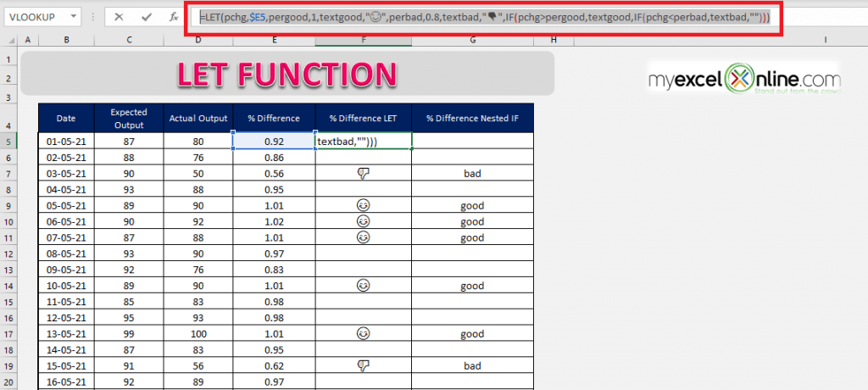Select thumbs-down emoji cell in row 19
The width and height of the screenshot is (868, 390).
pos(363,365)
